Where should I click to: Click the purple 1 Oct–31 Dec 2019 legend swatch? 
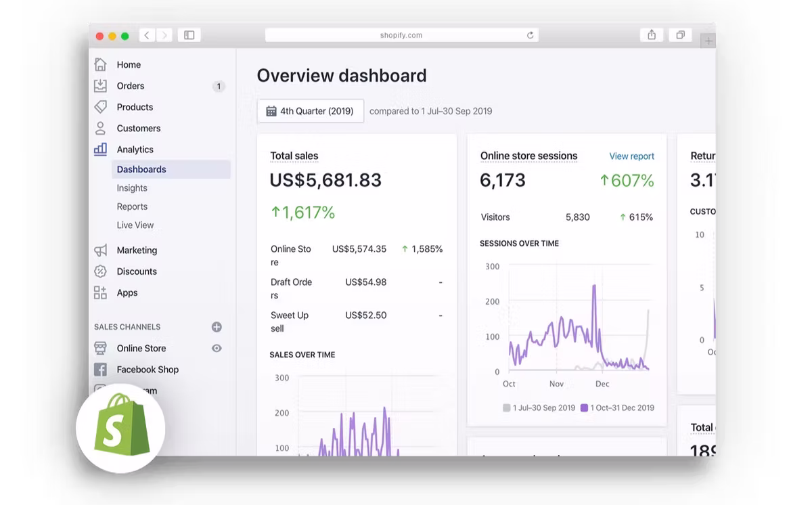pyautogui.click(x=584, y=408)
